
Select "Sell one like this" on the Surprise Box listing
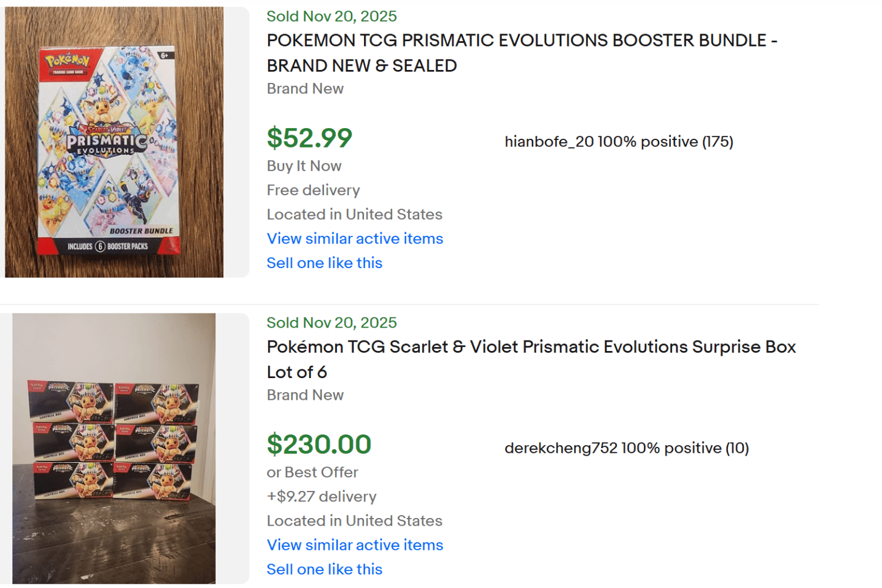click(324, 569)
